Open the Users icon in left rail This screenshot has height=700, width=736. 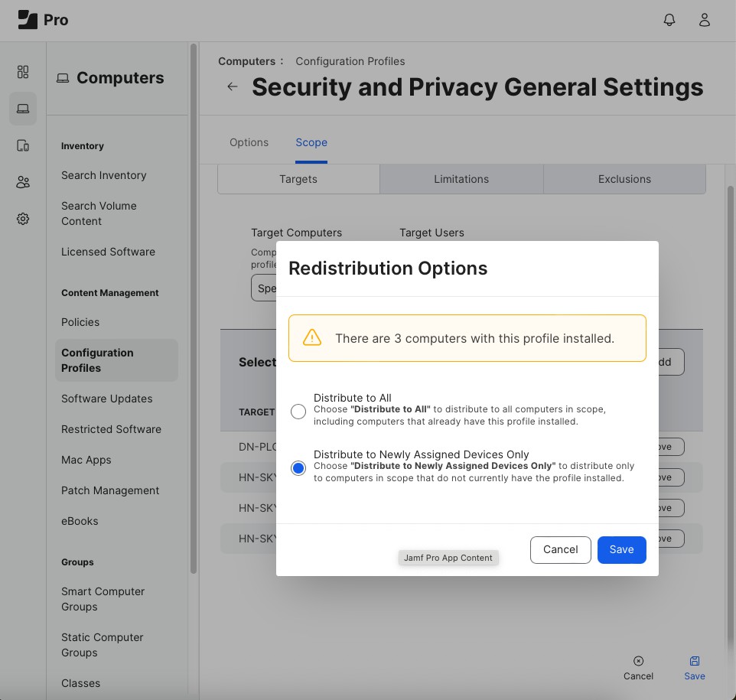tap(23, 182)
